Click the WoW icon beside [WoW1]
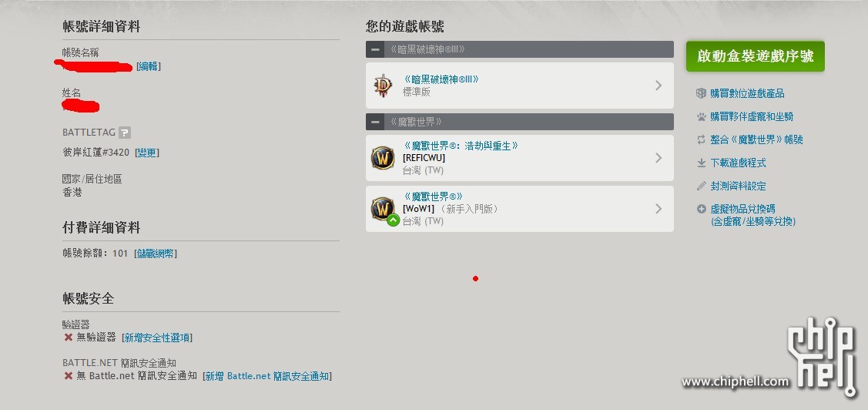Screen dimensions: 868x410 tap(383, 208)
